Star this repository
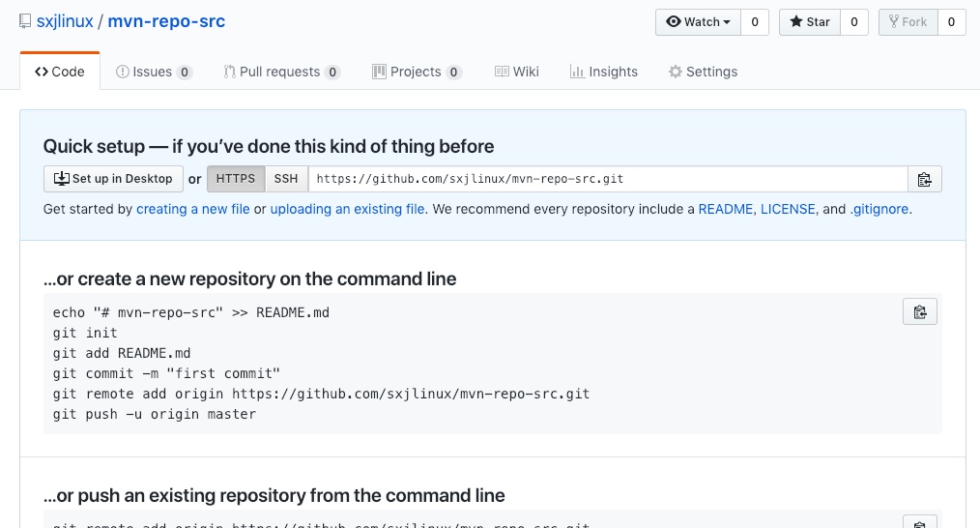 [809, 22]
